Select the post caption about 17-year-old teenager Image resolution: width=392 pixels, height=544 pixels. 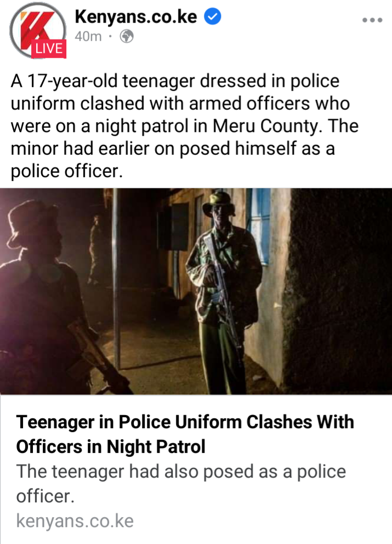184,126
